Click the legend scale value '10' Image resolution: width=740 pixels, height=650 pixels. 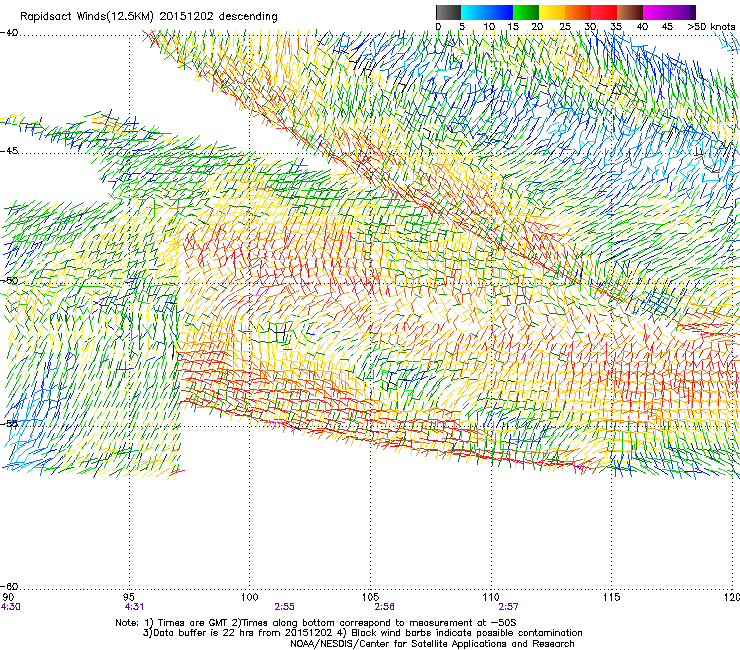[x=489, y=27]
